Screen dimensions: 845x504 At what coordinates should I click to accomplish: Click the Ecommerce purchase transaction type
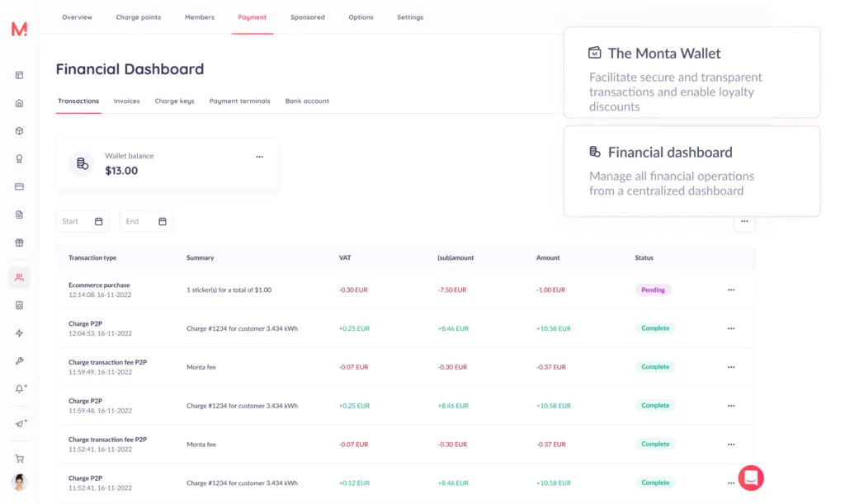(99, 285)
